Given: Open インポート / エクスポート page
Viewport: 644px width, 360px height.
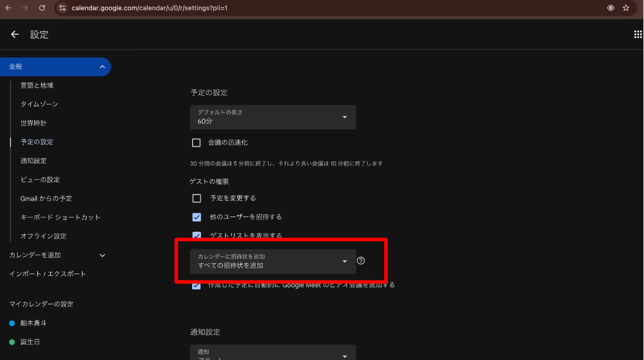Looking at the screenshot, I should pyautogui.click(x=47, y=274).
